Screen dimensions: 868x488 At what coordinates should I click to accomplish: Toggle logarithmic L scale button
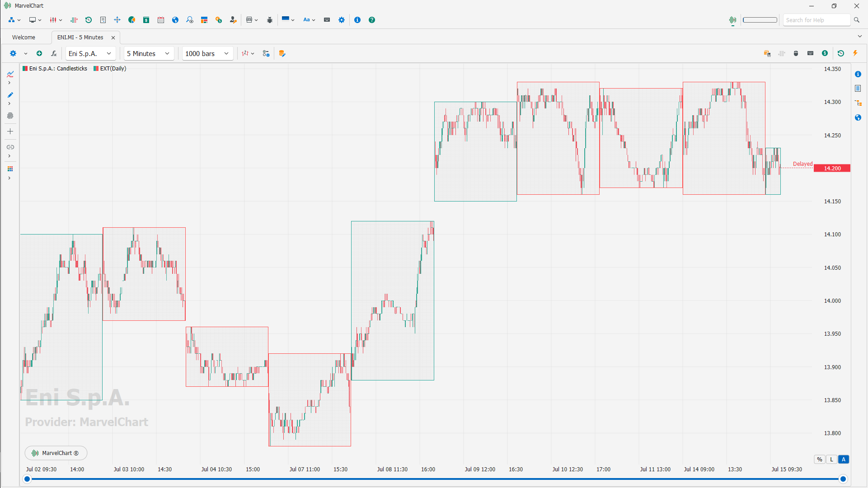pyautogui.click(x=831, y=460)
